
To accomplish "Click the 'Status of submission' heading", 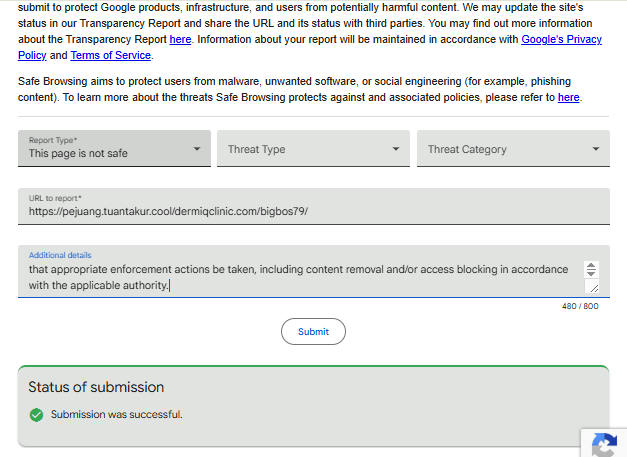I will coord(96,387).
